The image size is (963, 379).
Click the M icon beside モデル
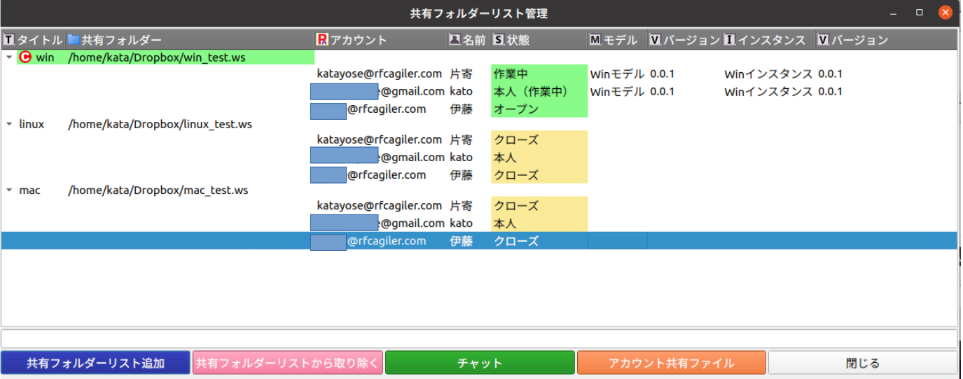595,40
